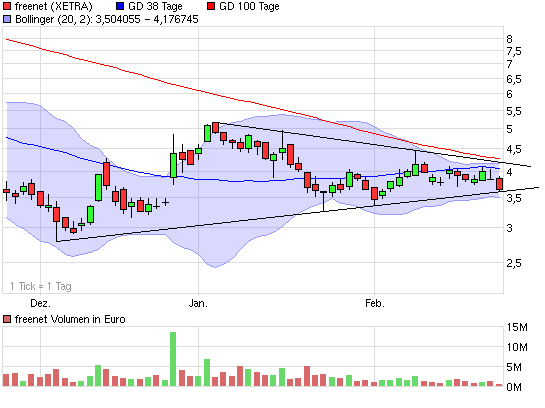Select the freenet (XETRA) legend label
The width and height of the screenshot is (545, 408).
tap(54, 6)
